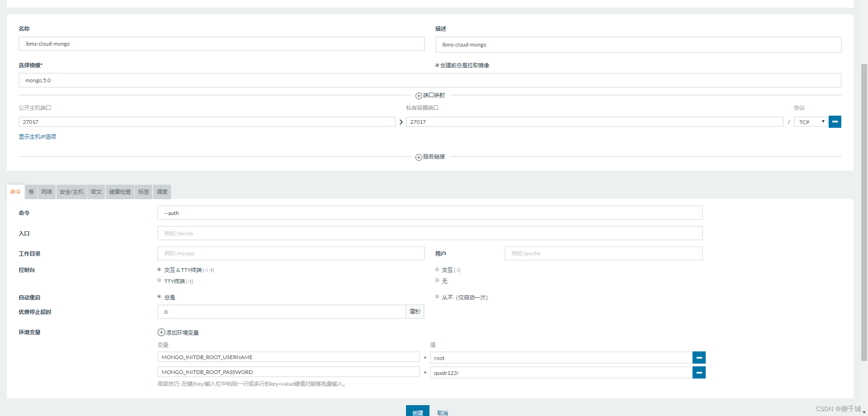Remove the 27017 port mapping row
The height and width of the screenshot is (416, 868).
tap(835, 122)
